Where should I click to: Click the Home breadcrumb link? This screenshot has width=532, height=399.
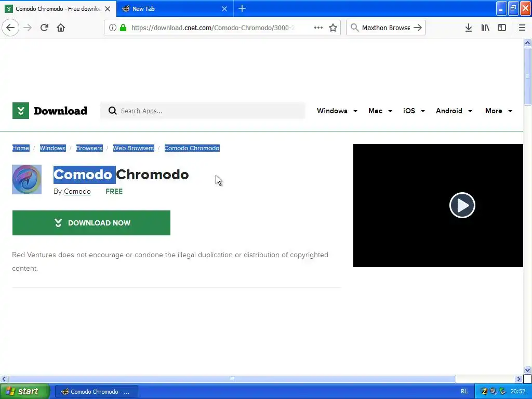[x=21, y=148]
